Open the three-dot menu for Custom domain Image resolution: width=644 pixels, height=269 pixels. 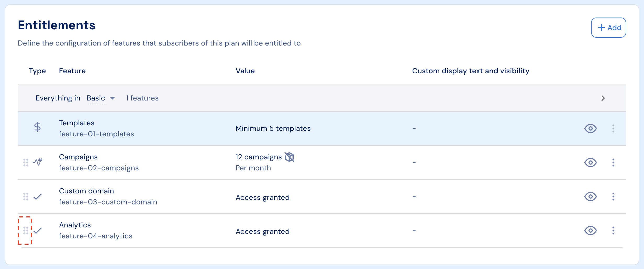(x=613, y=197)
